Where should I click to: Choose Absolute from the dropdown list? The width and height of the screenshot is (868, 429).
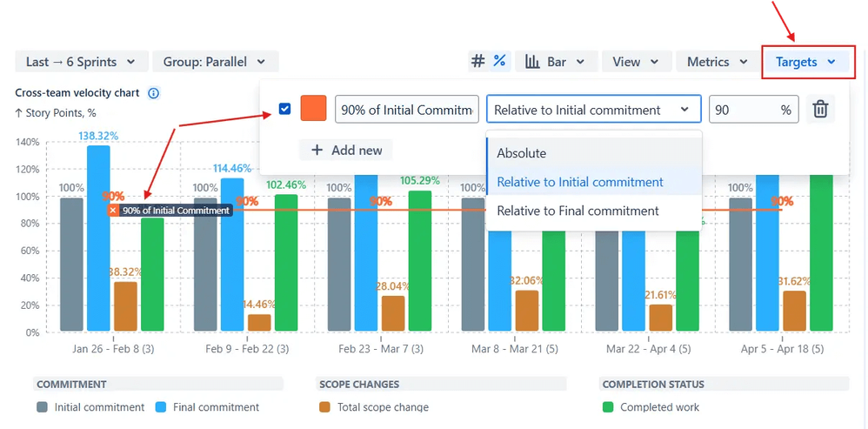click(x=522, y=153)
